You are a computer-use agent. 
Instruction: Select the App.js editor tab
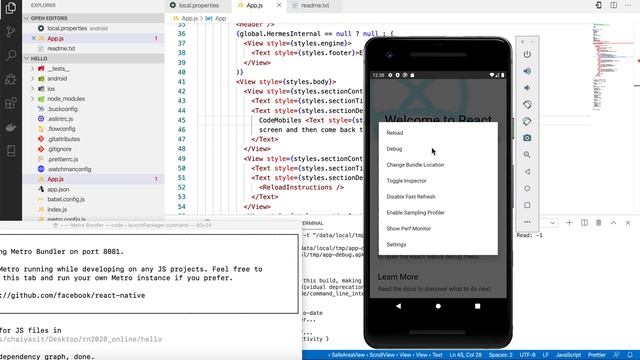tap(254, 5)
